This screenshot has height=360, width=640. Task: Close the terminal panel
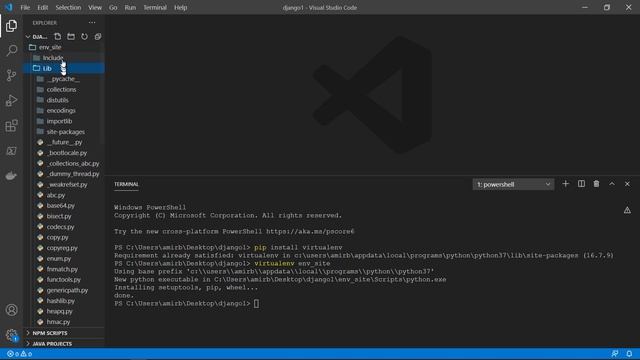click(x=627, y=184)
